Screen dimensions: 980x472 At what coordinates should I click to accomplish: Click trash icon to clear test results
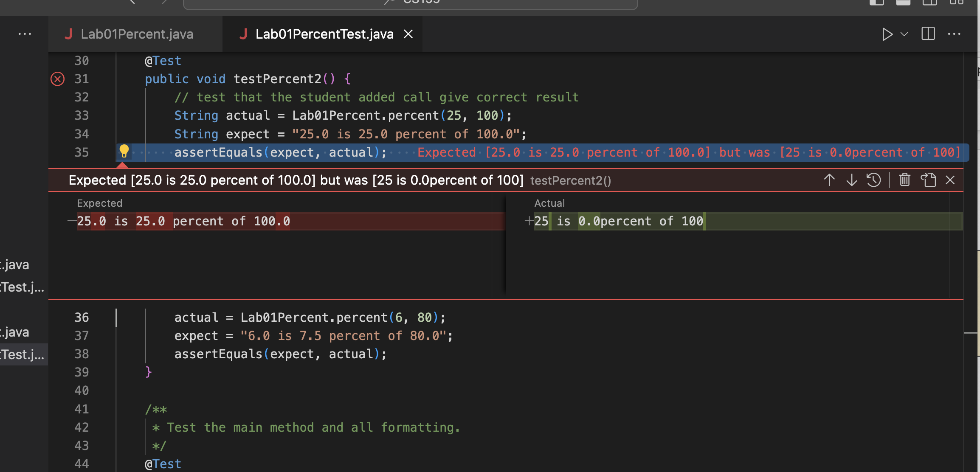(904, 180)
